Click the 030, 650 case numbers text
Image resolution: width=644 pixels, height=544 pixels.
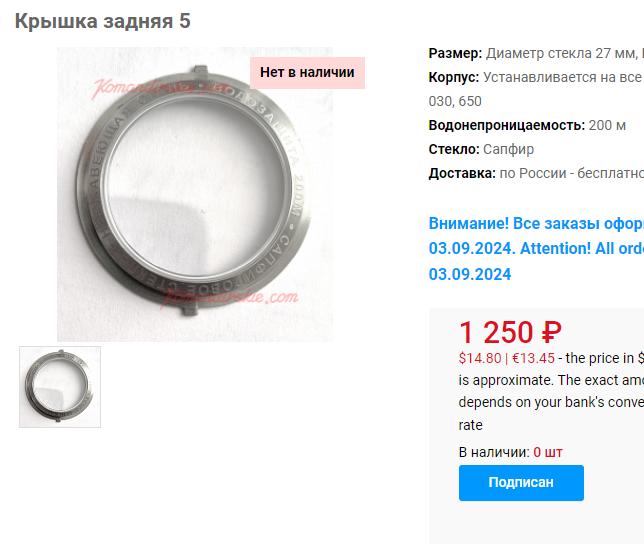tap(455, 101)
